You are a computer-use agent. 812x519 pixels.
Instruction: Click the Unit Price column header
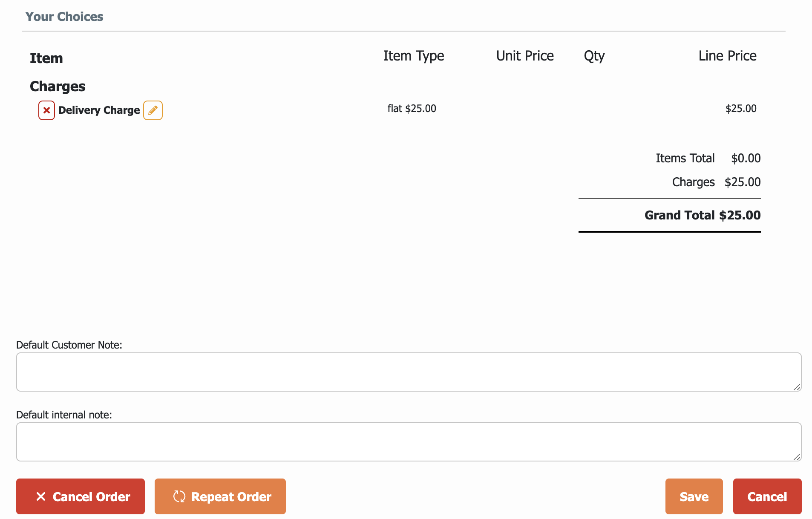[525, 56]
